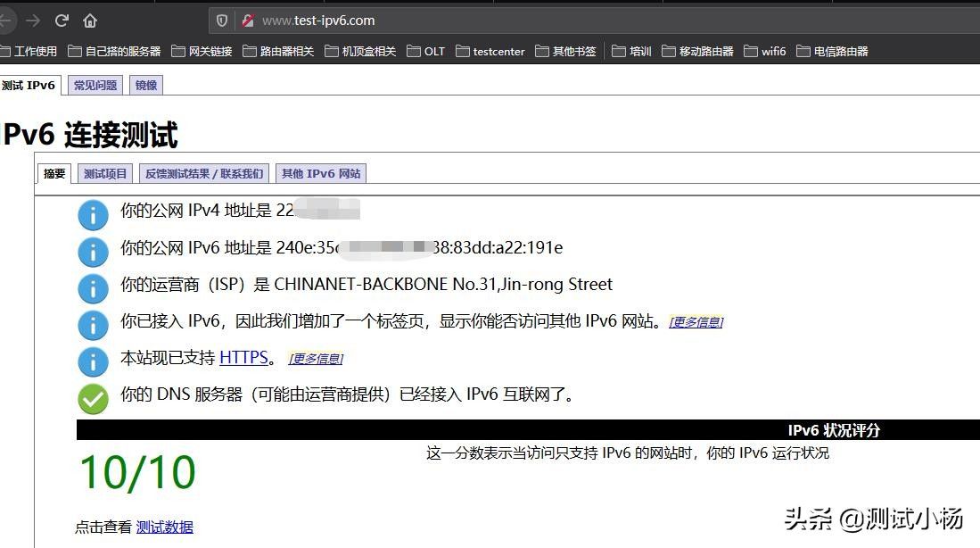The image size is (980, 548).
Task: Click the address bar showing www.test-ipv6.com
Action: click(x=446, y=21)
